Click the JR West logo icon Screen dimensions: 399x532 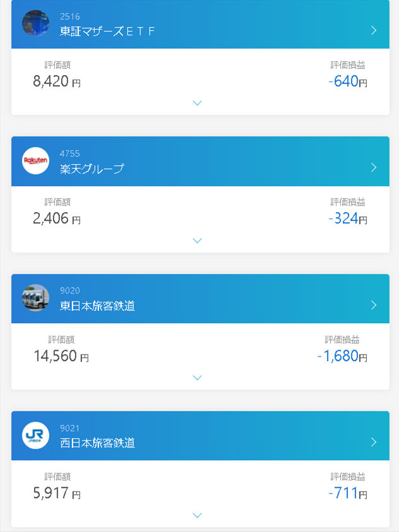(x=35, y=435)
